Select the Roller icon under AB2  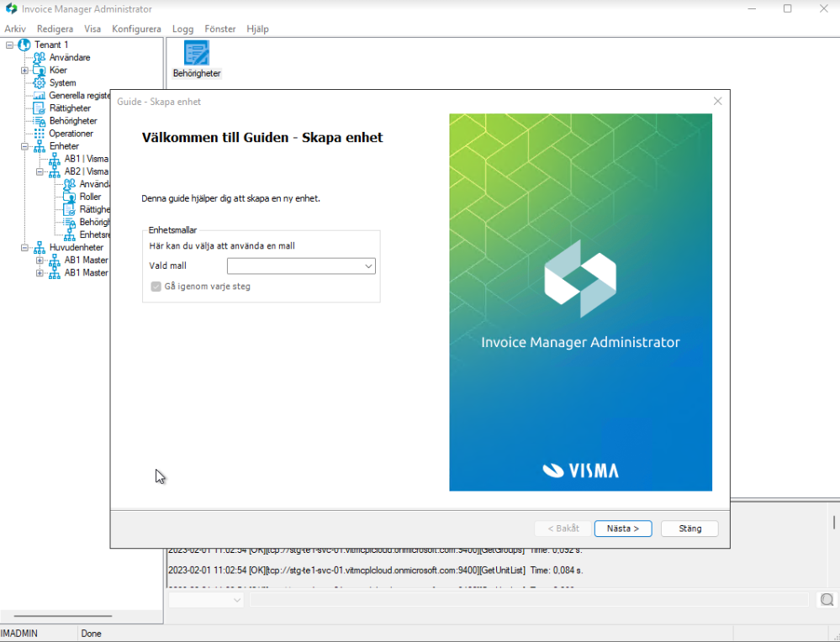(x=70, y=197)
